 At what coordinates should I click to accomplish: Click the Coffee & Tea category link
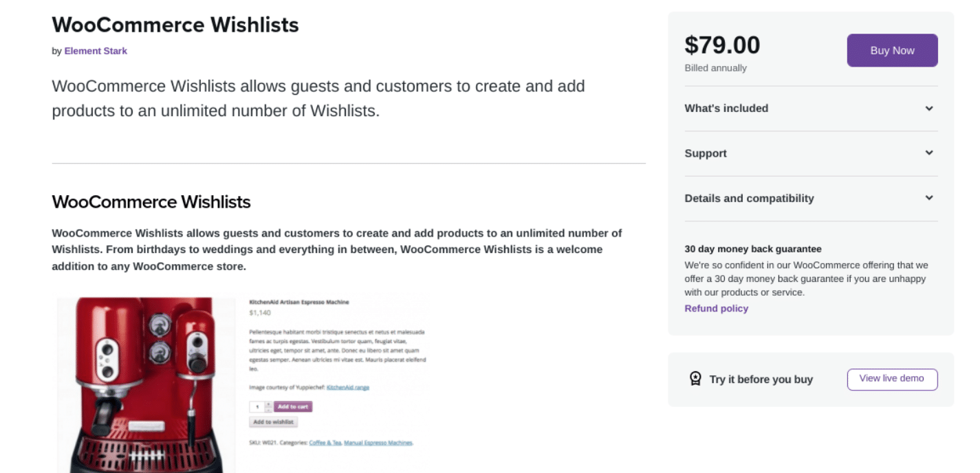tap(325, 443)
